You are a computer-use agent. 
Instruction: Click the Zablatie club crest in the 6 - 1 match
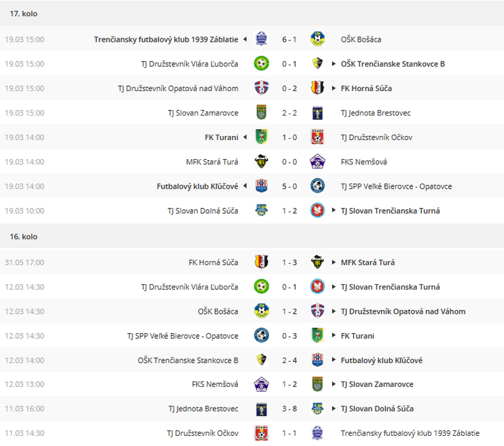(262, 39)
